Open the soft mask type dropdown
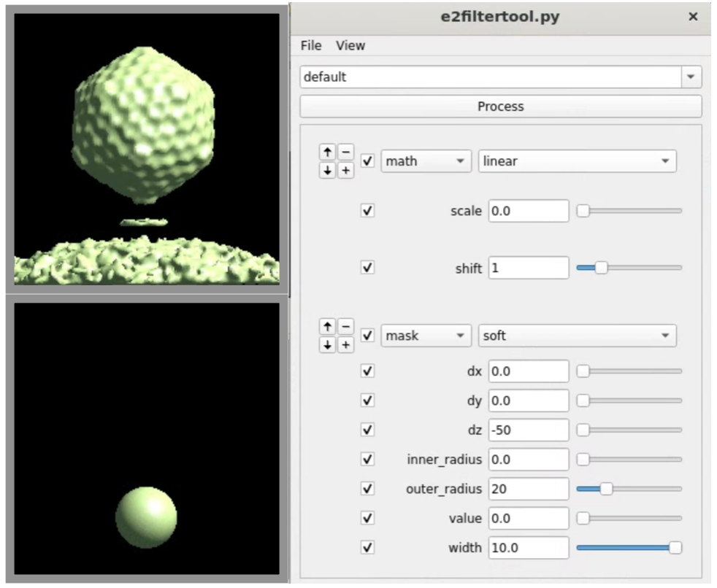Image resolution: width=717 pixels, height=588 pixels. click(x=577, y=336)
